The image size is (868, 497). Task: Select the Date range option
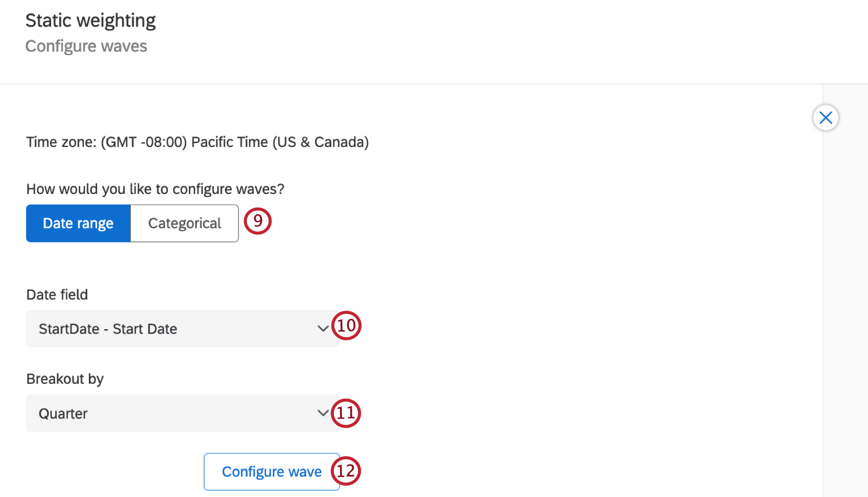(x=78, y=223)
